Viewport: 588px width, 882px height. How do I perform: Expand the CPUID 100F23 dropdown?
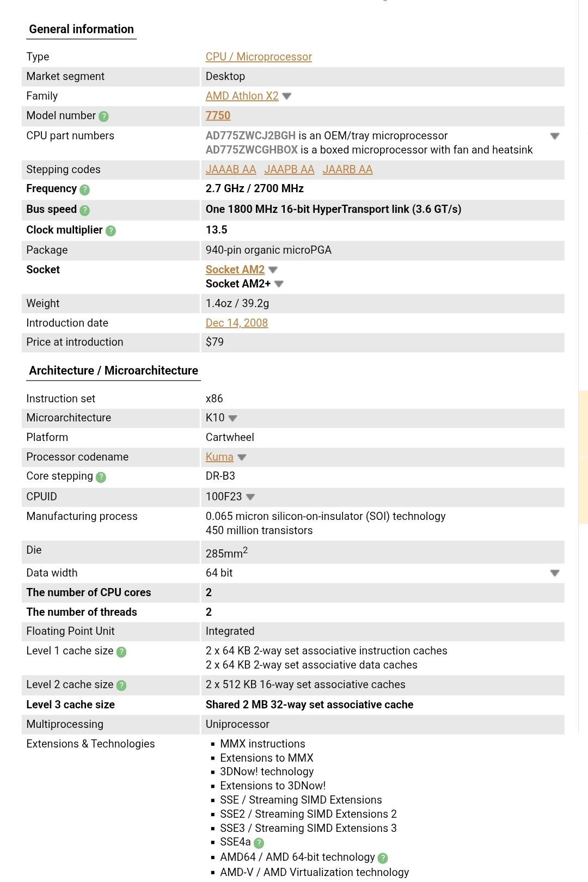250,497
